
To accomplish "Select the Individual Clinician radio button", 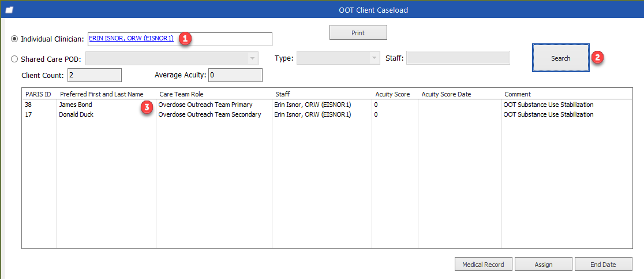I will 15,39.
